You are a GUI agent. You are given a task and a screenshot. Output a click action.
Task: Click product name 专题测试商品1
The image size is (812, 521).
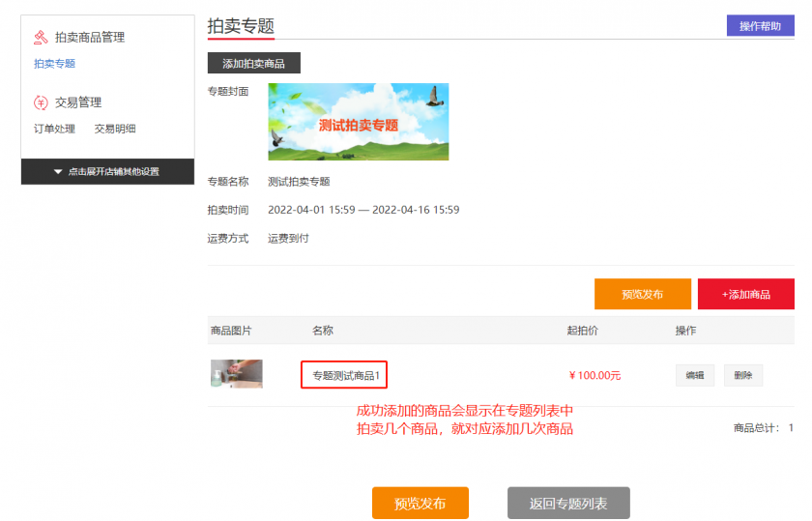(x=345, y=375)
